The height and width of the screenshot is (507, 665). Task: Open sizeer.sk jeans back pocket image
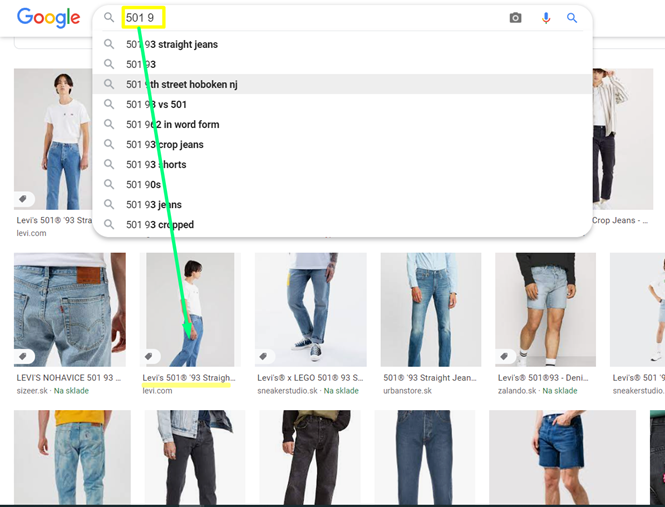[70, 310]
